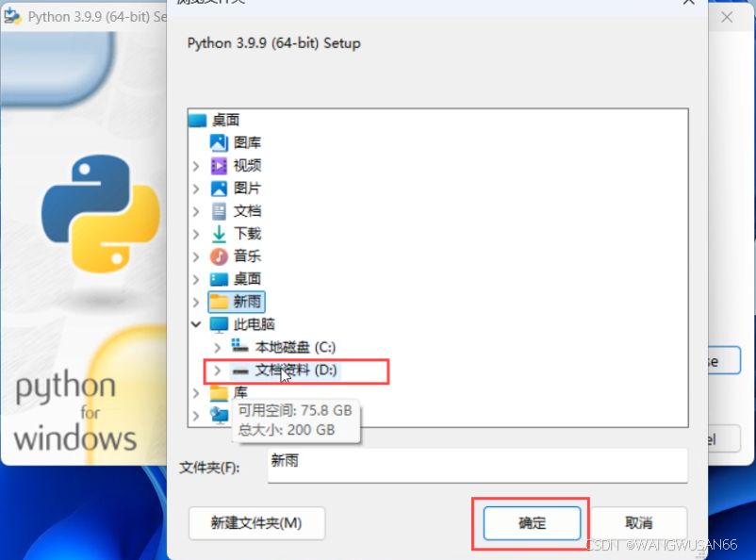
Task: Click the 此电脑 monitor icon
Action: coord(219,324)
